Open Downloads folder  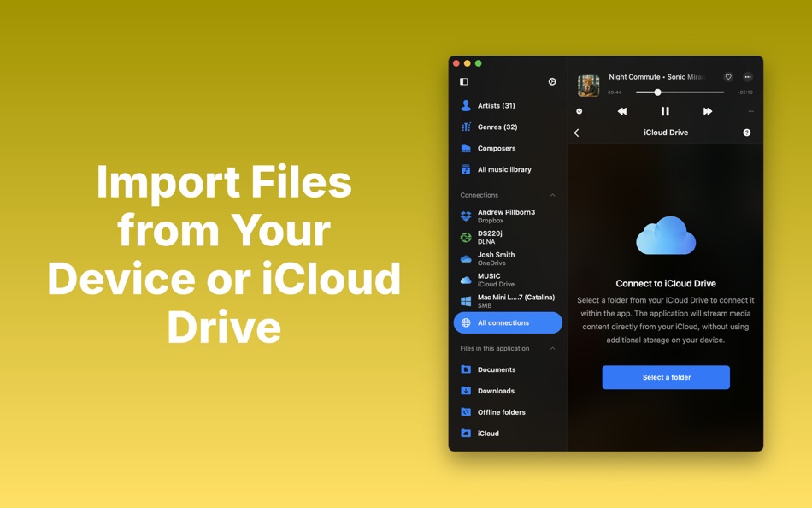pyautogui.click(x=508, y=391)
